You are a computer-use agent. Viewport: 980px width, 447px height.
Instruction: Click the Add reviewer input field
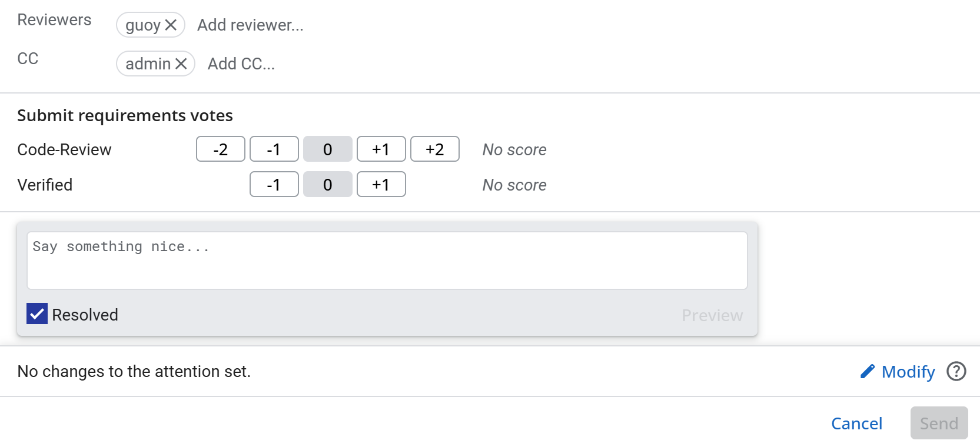tap(250, 25)
